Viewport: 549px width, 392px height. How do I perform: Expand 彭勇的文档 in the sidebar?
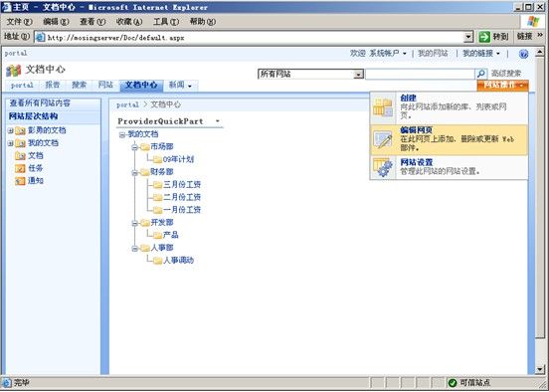(11, 130)
